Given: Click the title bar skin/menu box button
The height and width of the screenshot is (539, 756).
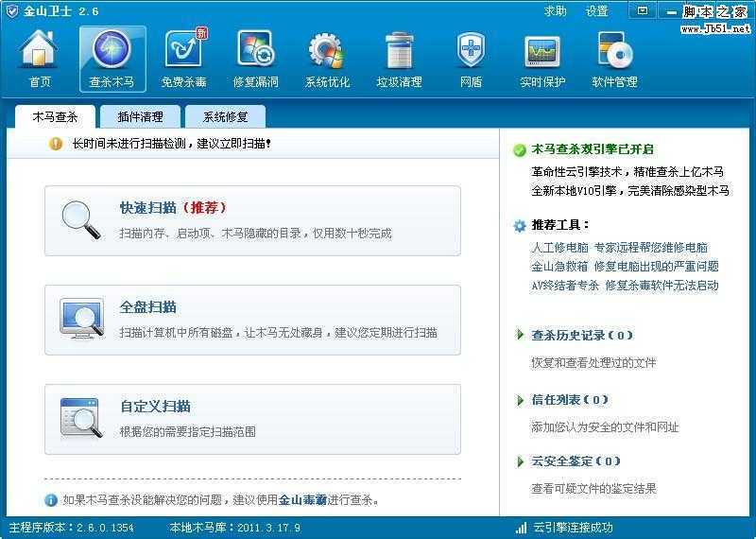Looking at the screenshot, I should (643, 10).
